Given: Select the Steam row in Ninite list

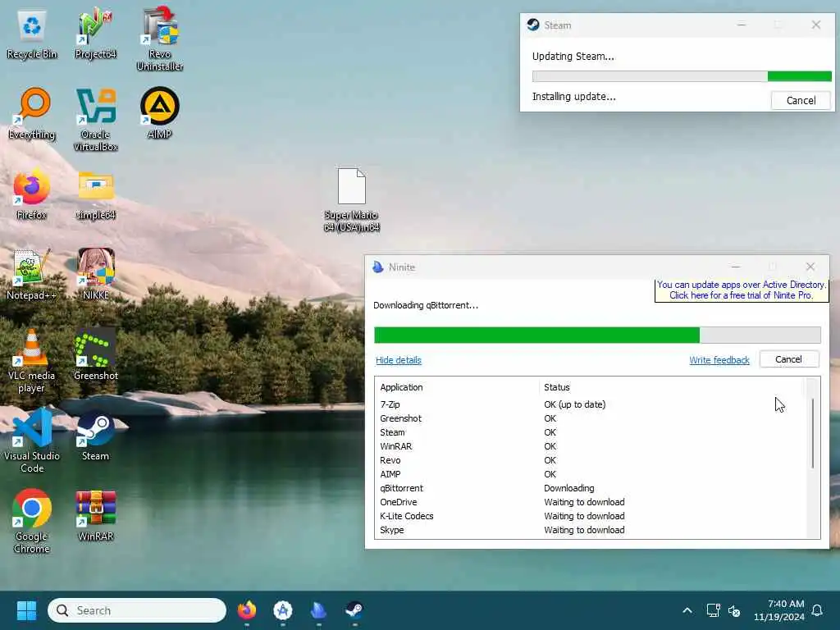Looking at the screenshot, I should coord(589,432).
